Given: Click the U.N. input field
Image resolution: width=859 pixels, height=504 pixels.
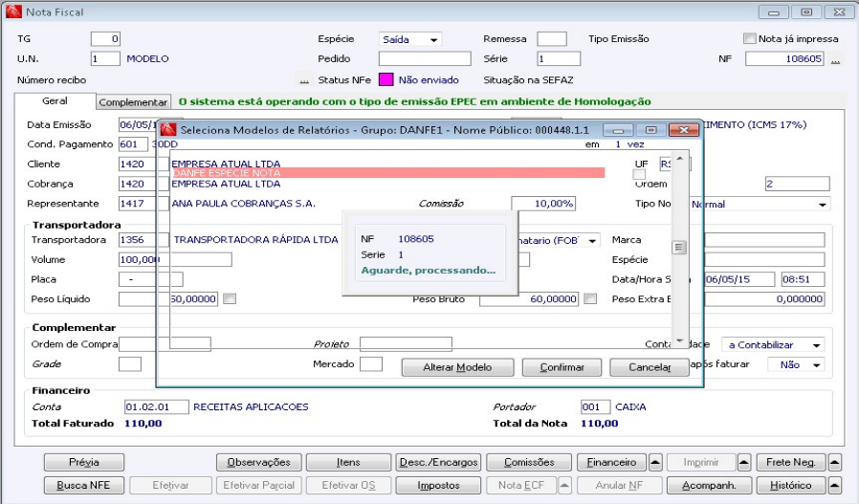Looking at the screenshot, I should point(105,58).
